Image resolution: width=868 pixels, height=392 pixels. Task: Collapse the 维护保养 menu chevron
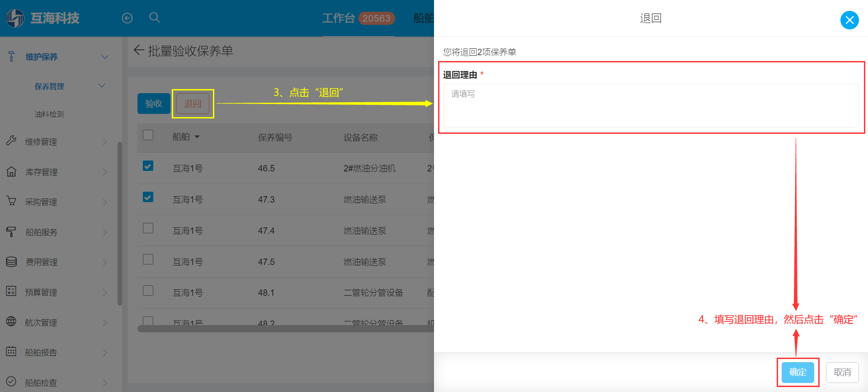click(105, 57)
